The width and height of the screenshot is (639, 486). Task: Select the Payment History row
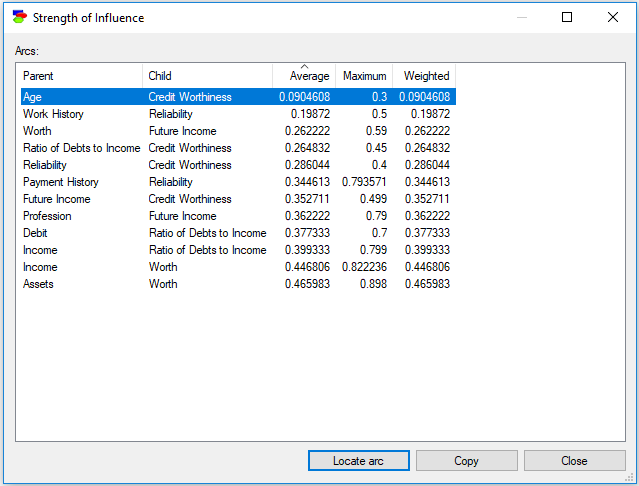coord(238,182)
